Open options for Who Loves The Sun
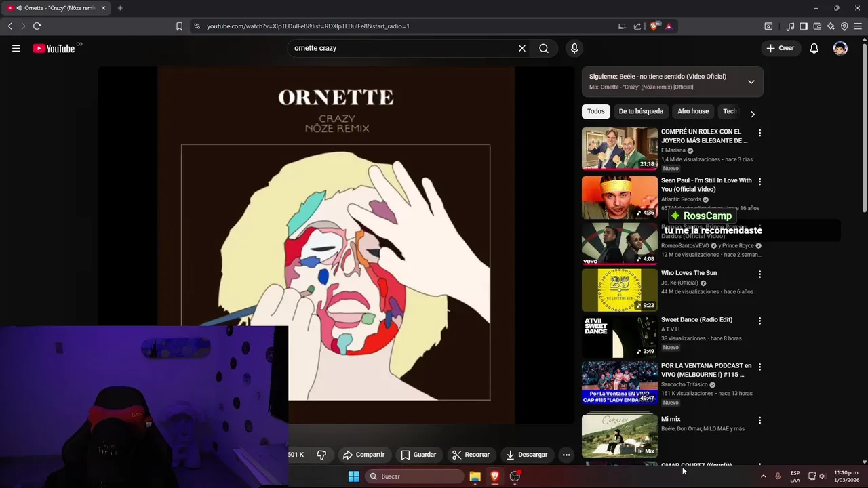This screenshot has height=488, width=868. point(759,274)
